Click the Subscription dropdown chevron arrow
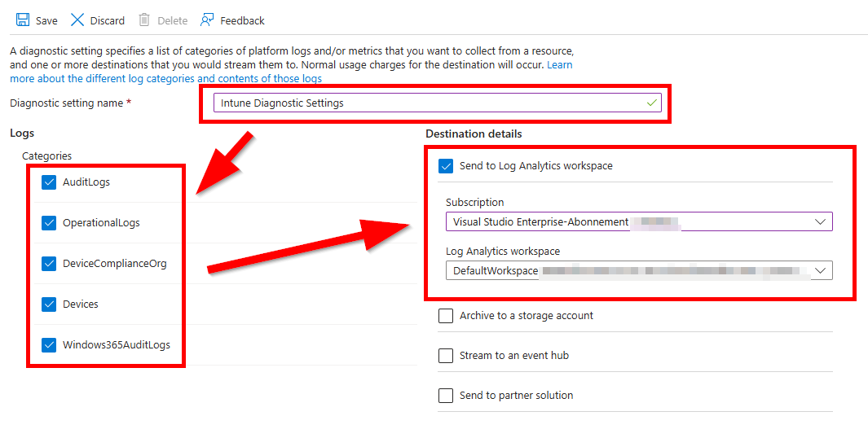Viewport: 868px width, 438px height. (820, 221)
